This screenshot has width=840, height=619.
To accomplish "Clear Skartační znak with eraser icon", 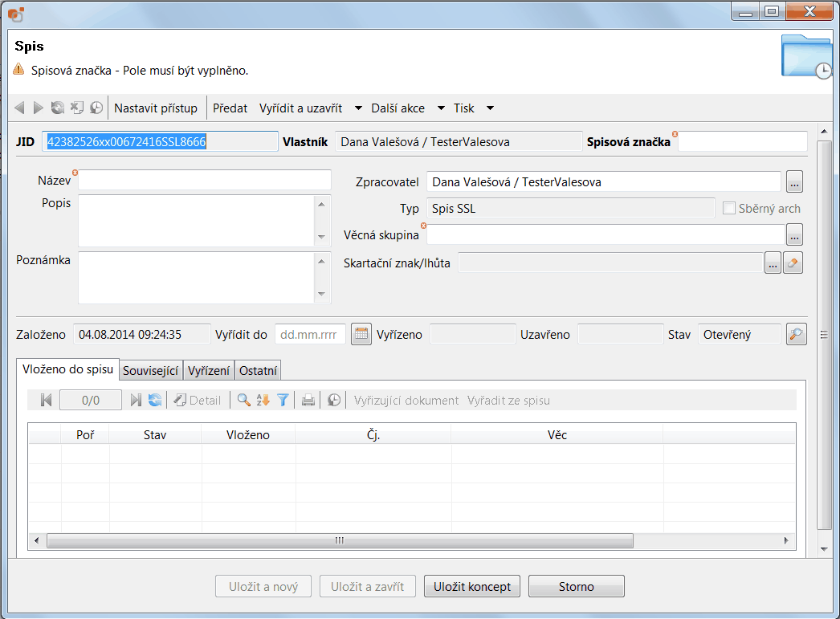I will 793,263.
